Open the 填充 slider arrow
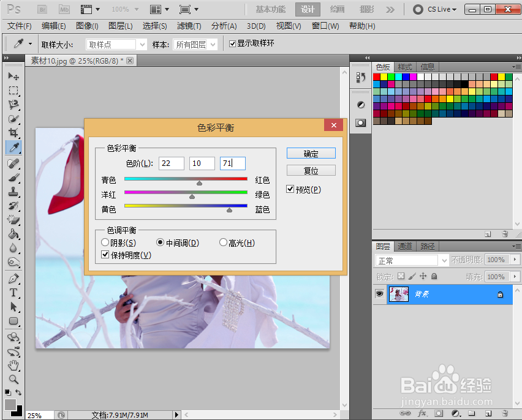The height and width of the screenshot is (420, 522). 515,276
